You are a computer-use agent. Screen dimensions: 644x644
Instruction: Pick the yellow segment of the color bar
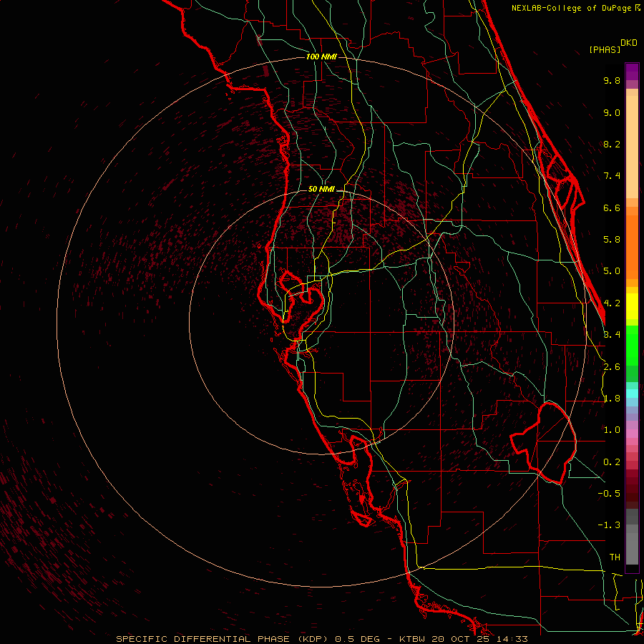[632, 306]
